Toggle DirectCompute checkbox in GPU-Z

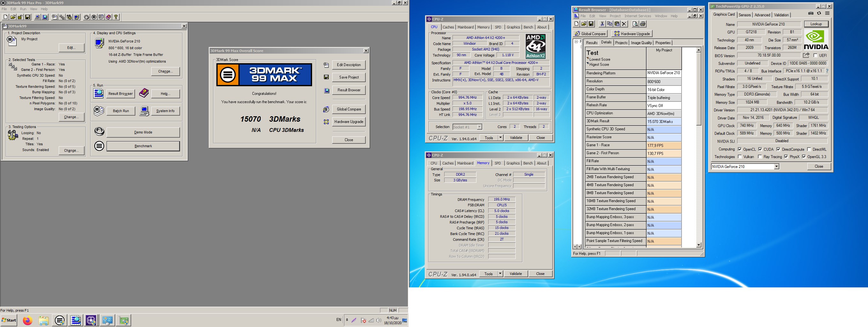click(x=778, y=149)
